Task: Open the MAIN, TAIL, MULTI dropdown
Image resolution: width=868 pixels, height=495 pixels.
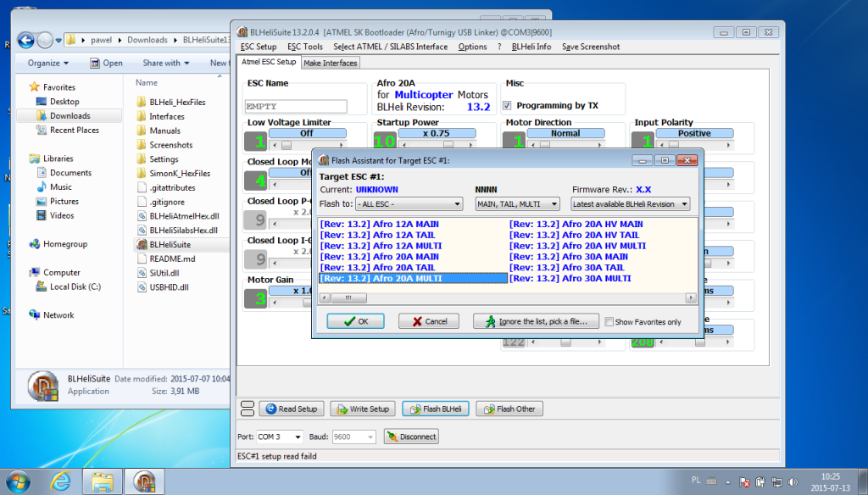Action: click(x=517, y=204)
